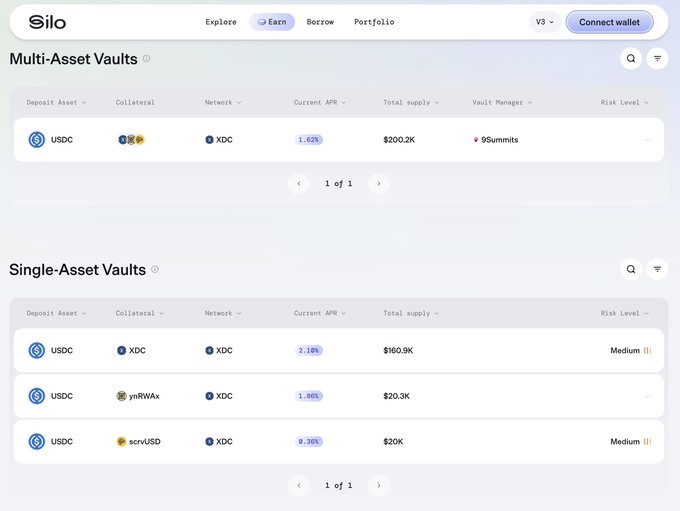
Task: Open search in Single-Asset Vaults
Action: (631, 269)
